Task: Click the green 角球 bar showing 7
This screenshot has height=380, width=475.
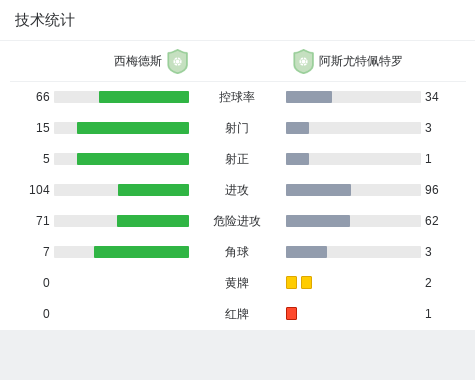Action: coord(141,252)
